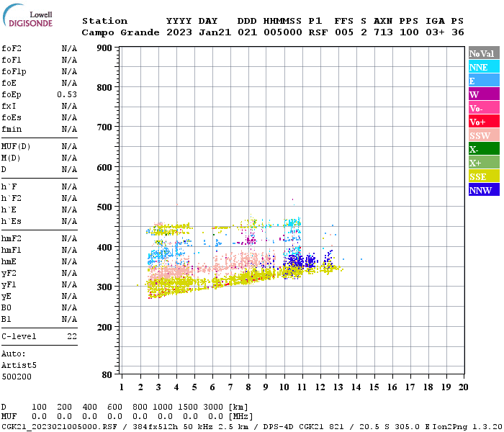Click the 80 km height axis label

107,375
